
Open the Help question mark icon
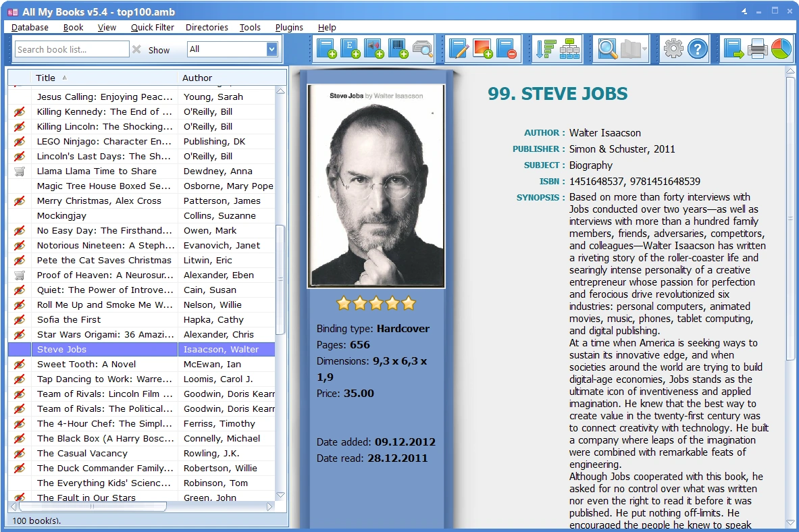click(x=698, y=49)
